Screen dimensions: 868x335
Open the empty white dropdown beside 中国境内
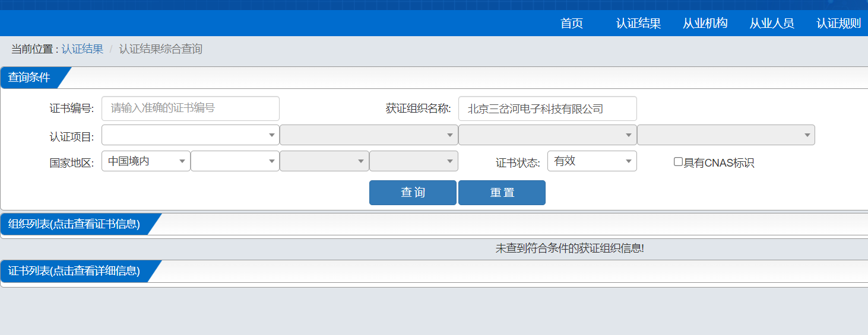(235, 161)
